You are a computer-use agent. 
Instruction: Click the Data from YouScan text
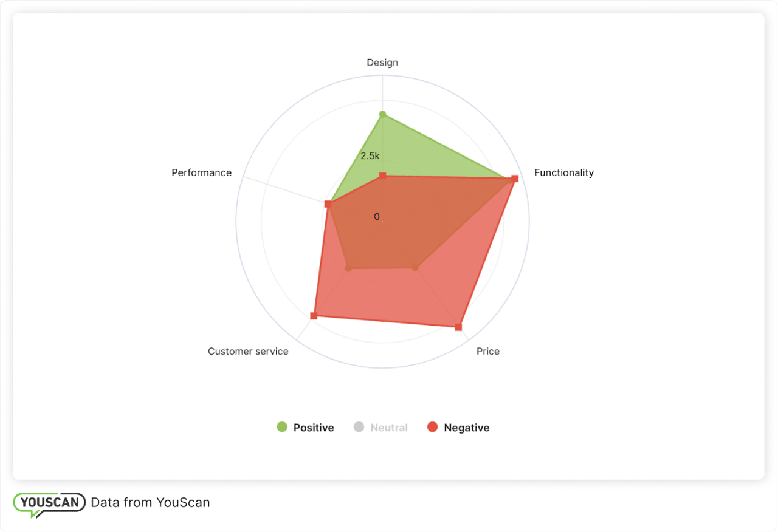(x=150, y=502)
